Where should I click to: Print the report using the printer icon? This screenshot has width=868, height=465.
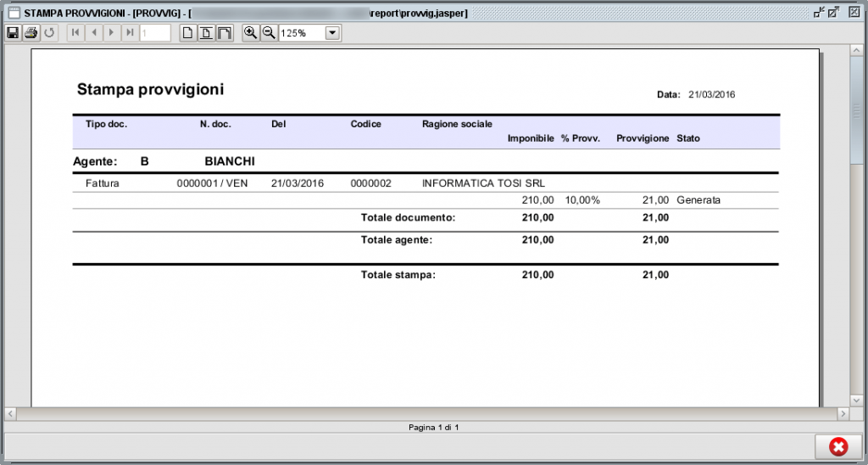coord(31,33)
